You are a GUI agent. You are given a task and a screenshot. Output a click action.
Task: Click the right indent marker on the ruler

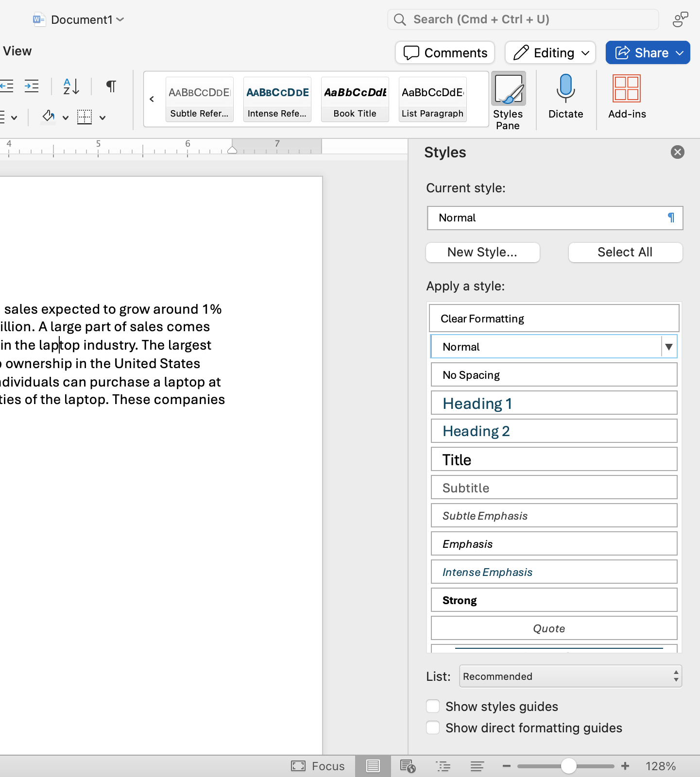point(232,150)
